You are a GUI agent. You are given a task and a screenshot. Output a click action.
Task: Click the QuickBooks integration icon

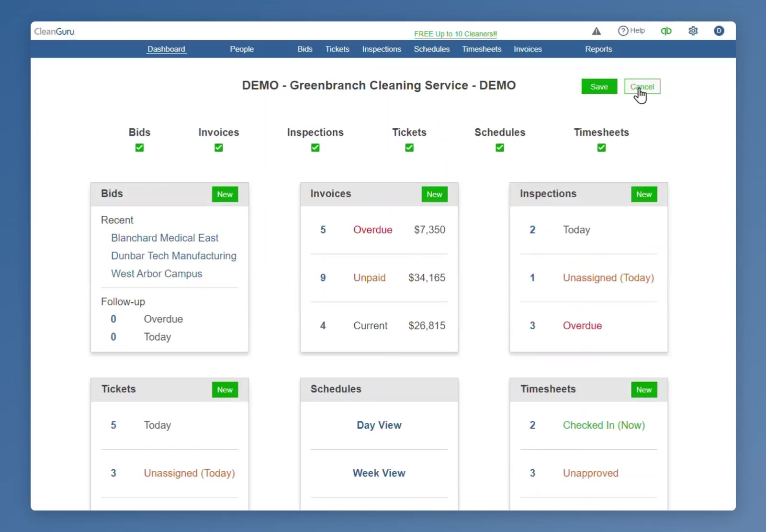(x=666, y=31)
